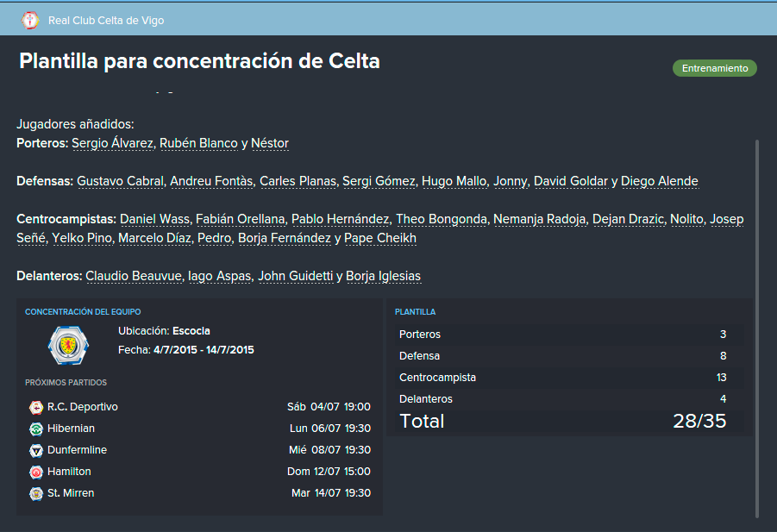This screenshot has width=777, height=532.
Task: Click the Dunfermline club badge
Action: 36,450
